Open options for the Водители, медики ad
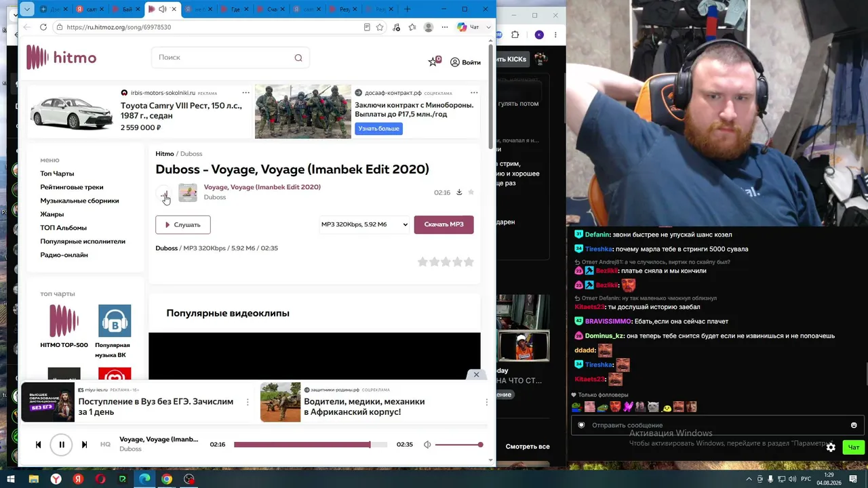The image size is (868, 488). [486, 402]
